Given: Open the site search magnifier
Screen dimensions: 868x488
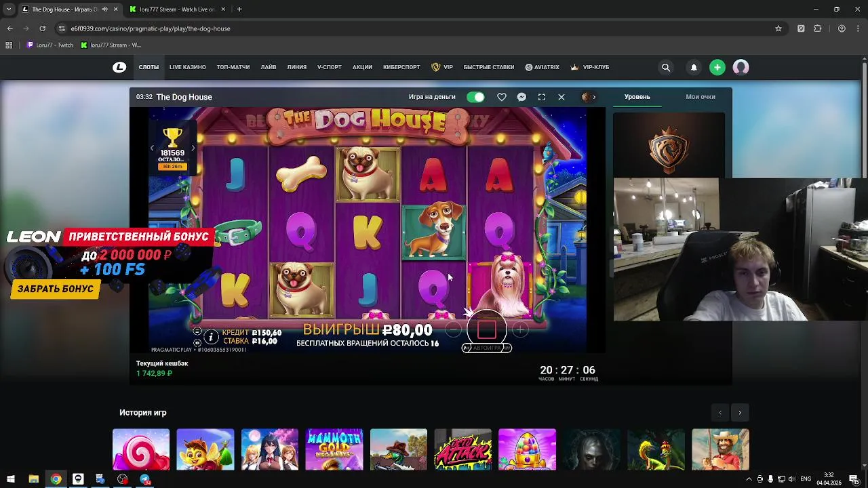Looking at the screenshot, I should 666,67.
